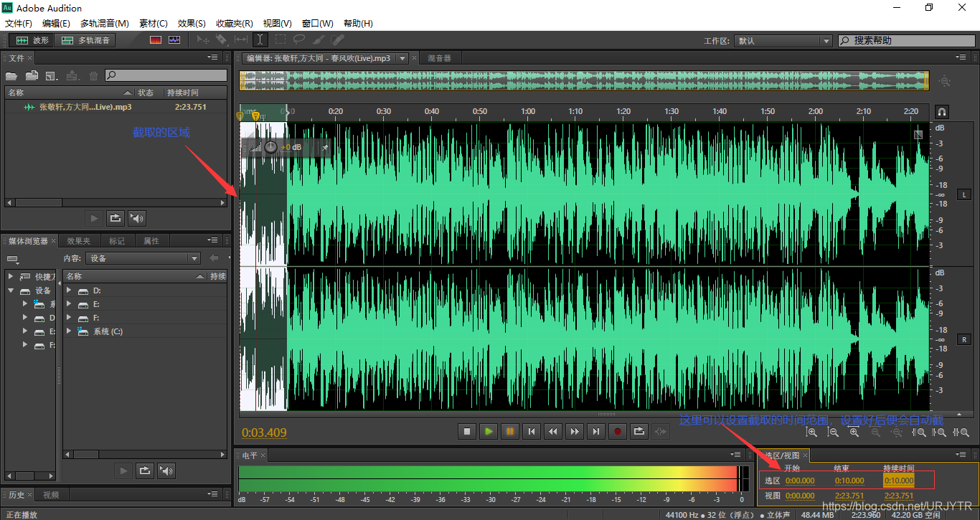Select the Marquee Selection tool
The height and width of the screenshot is (520, 980).
coord(281,40)
